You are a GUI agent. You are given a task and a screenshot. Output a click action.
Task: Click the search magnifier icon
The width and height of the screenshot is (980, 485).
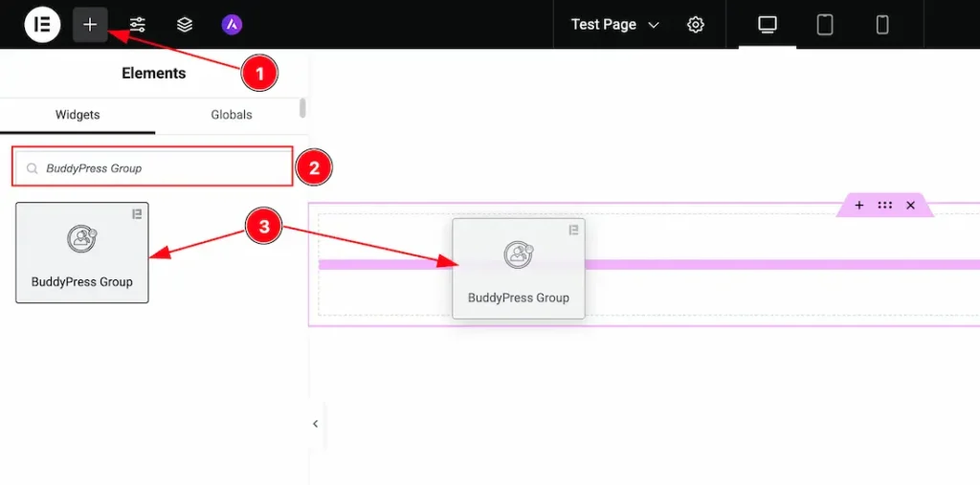point(32,168)
